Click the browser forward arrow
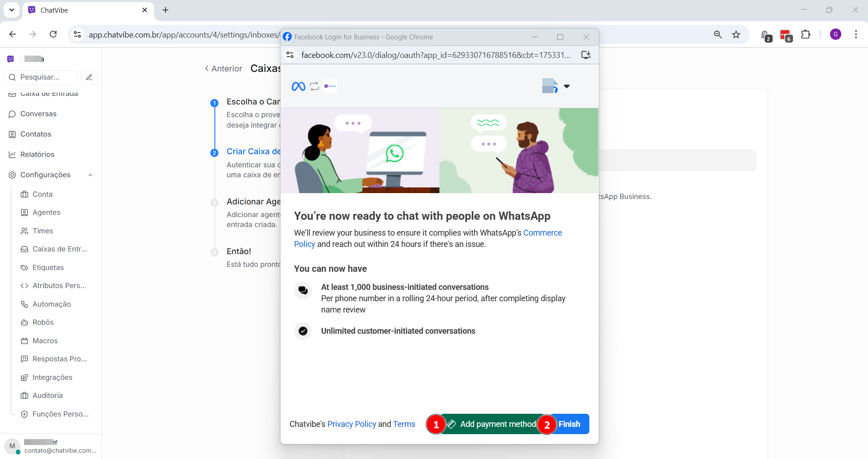Screen dimensions: 868x459 [33, 34]
